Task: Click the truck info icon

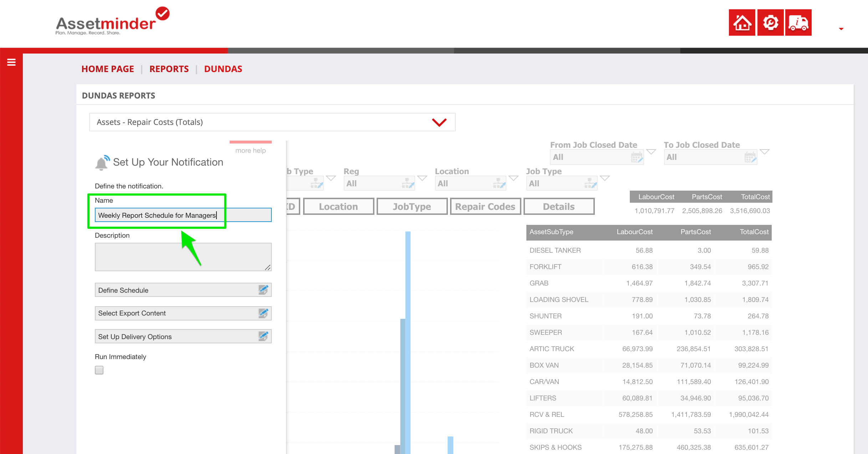Action: tap(798, 22)
